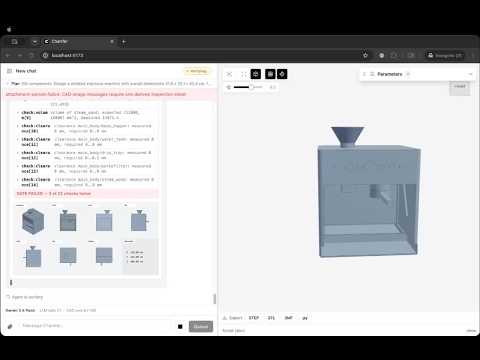Export model as STEP
The height and width of the screenshot is (360, 480).
(x=254, y=318)
